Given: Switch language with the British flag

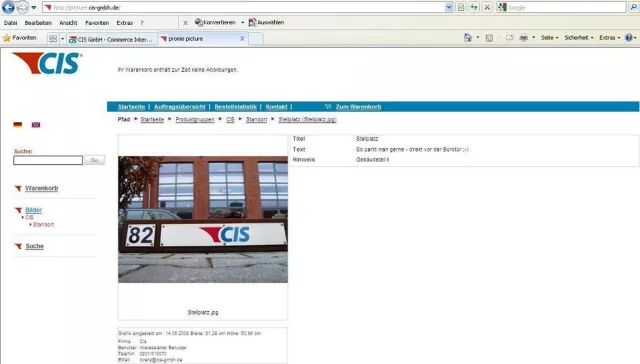Looking at the screenshot, I should click(x=36, y=125).
